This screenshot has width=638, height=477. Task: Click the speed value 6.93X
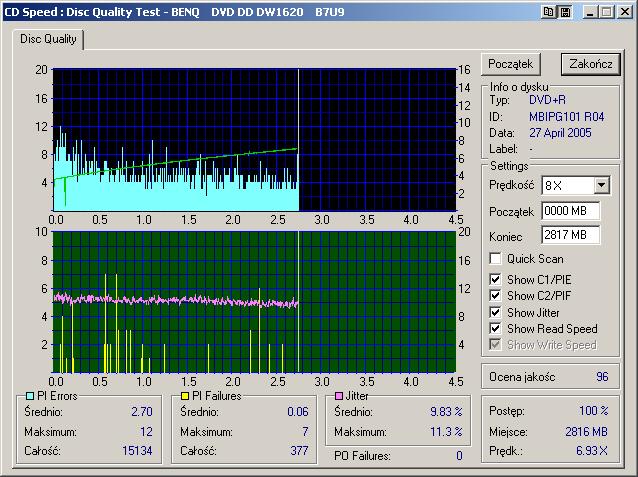592,451
